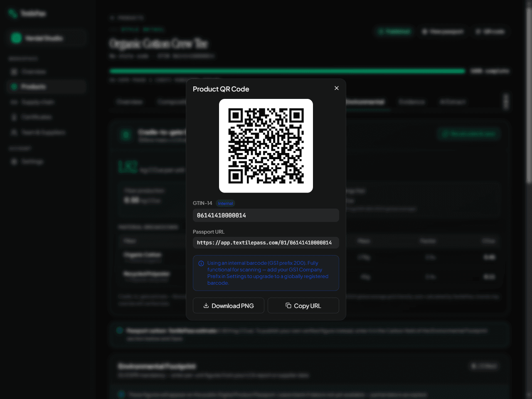Click the product QR code image
The image size is (532, 399).
coord(266,146)
